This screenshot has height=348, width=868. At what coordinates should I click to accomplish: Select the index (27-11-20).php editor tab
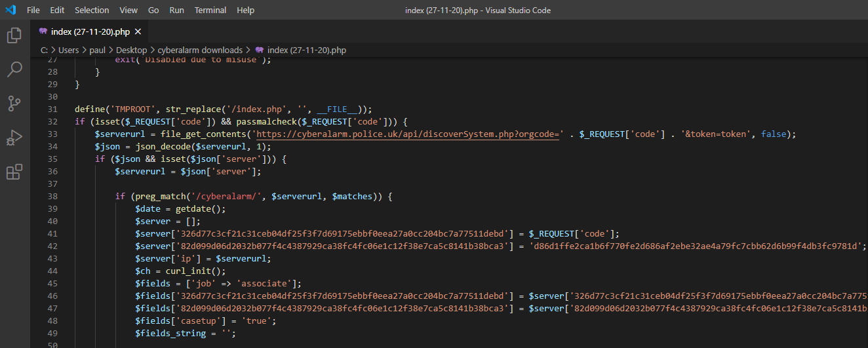tap(90, 31)
